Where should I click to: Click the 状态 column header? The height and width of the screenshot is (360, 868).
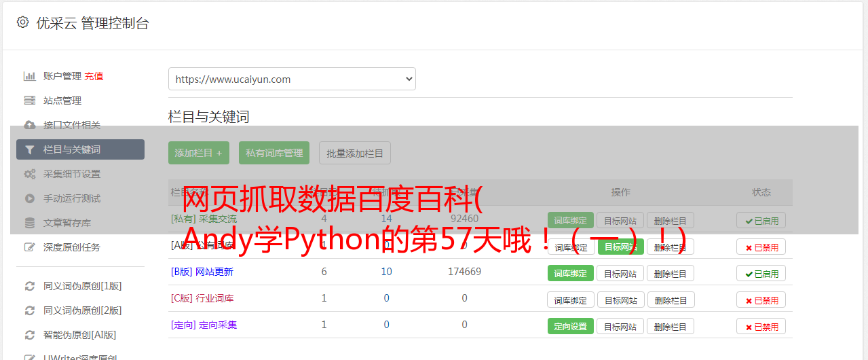pos(761,192)
